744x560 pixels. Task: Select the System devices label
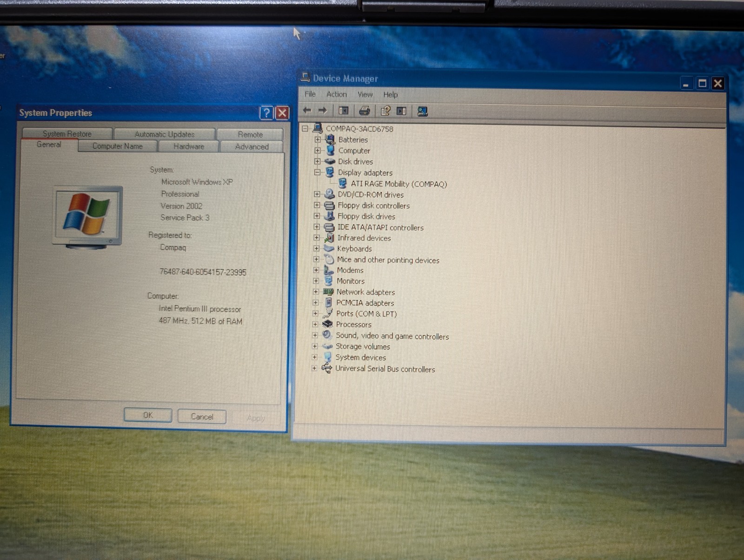click(361, 357)
